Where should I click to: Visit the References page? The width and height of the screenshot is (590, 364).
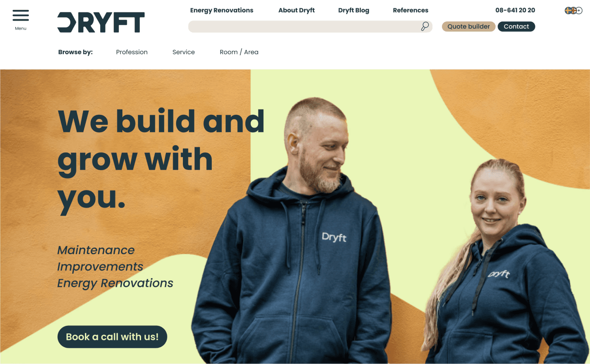tap(411, 10)
